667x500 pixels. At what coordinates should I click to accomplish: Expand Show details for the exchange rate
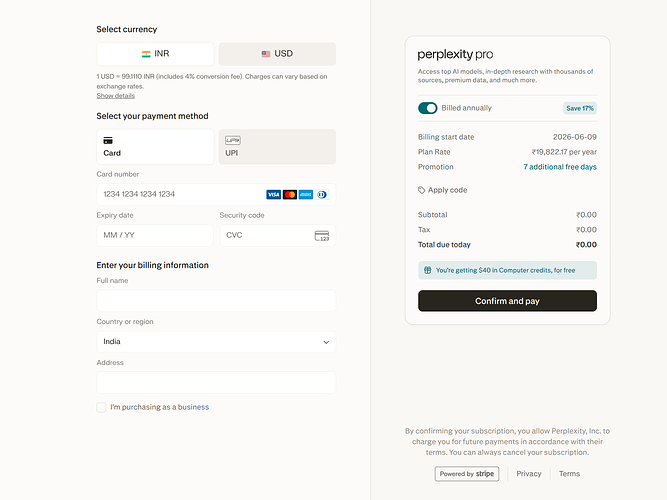(116, 96)
